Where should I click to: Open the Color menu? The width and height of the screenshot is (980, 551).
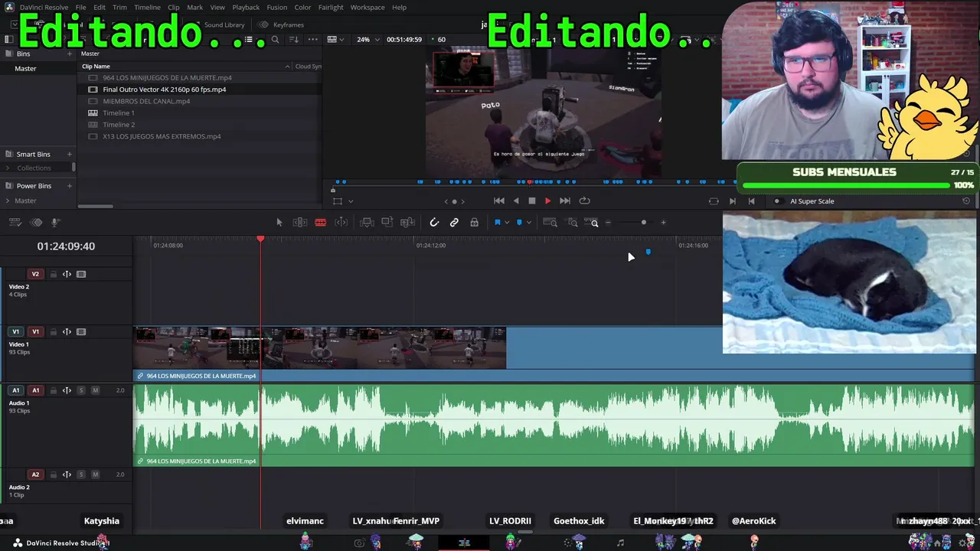(302, 7)
